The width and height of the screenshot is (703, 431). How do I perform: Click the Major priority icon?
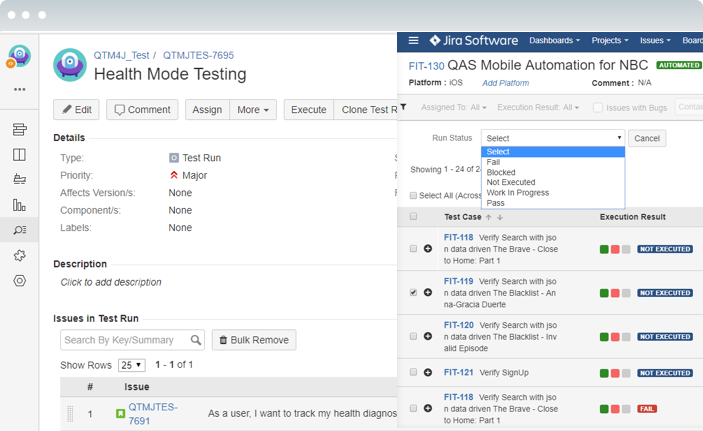(x=174, y=175)
